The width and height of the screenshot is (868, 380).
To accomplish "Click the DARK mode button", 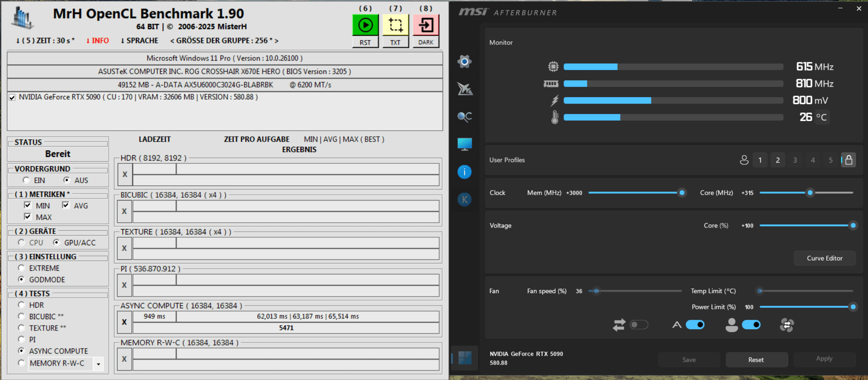I will coord(426,42).
